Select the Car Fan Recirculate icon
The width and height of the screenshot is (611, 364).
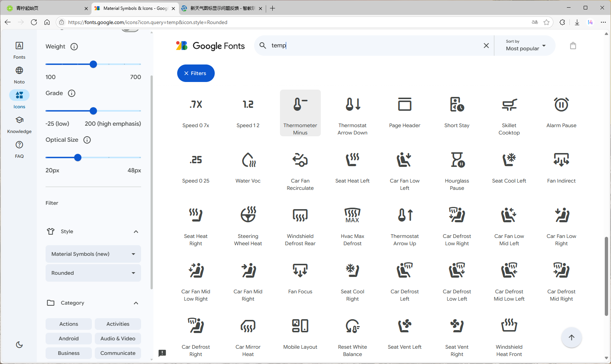point(300,168)
